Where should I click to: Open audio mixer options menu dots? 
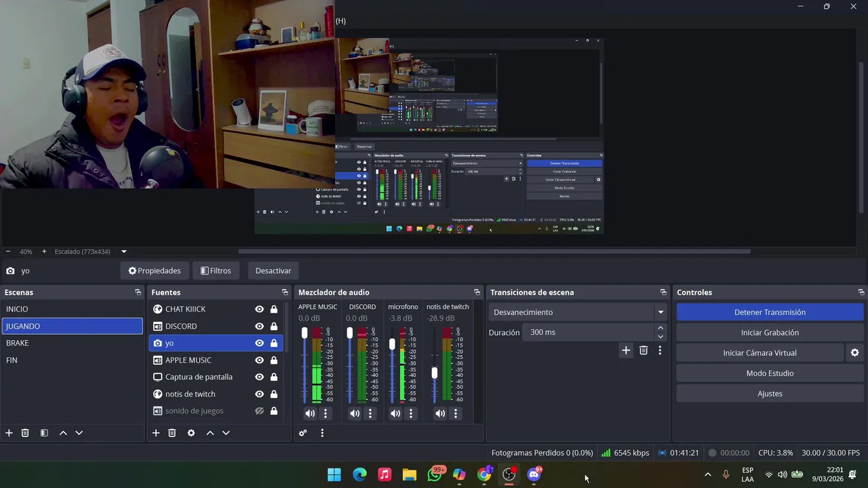click(322, 433)
